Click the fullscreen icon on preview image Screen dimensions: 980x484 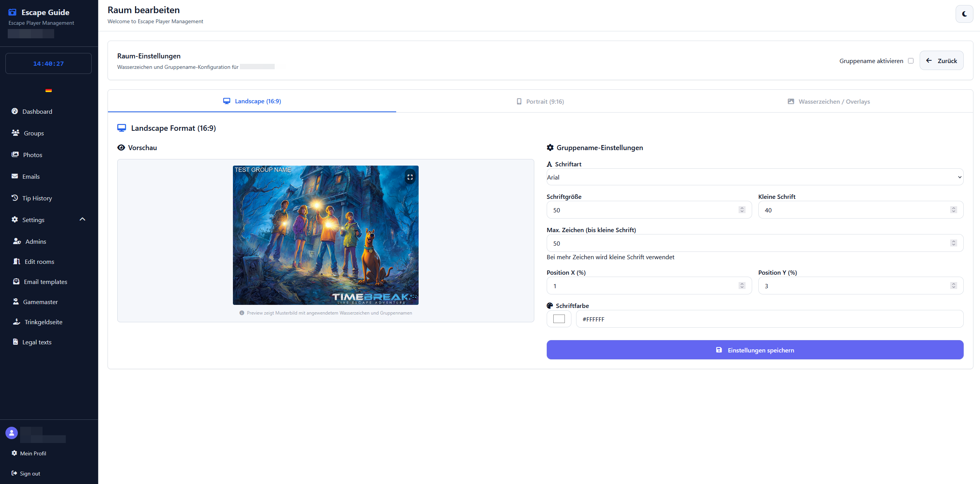(x=410, y=177)
